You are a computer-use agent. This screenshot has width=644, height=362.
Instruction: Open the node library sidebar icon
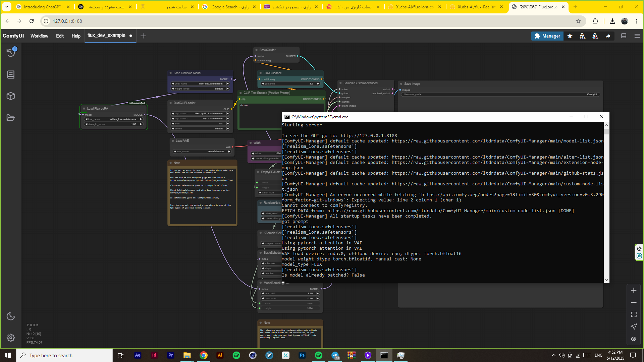[x=11, y=74]
